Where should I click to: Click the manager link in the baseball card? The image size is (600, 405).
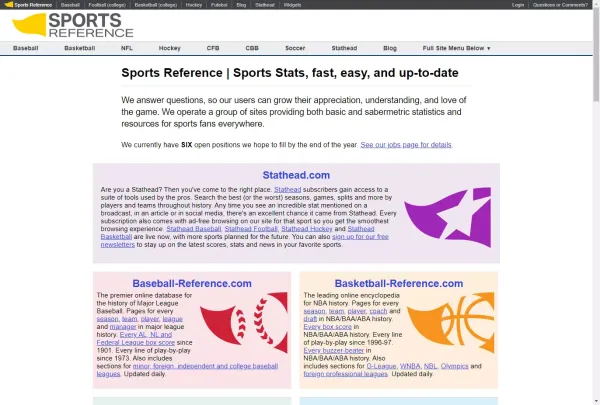pos(123,327)
